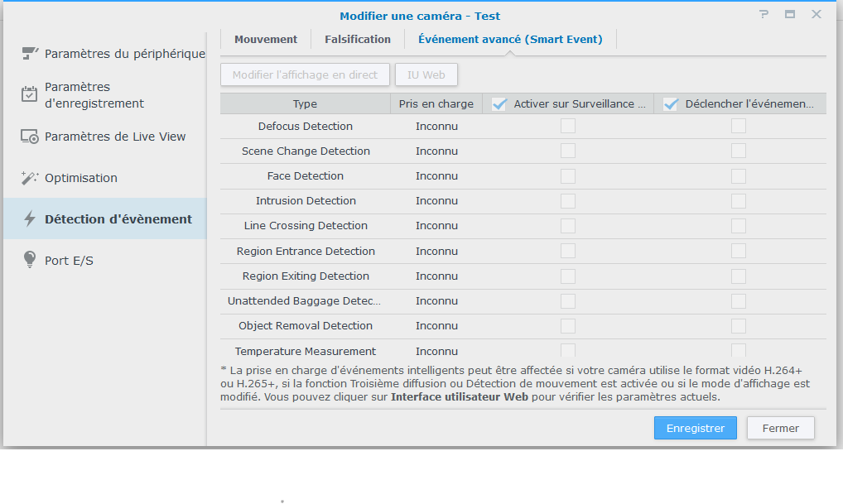Viewport: 843px width, 504px height.
Task: Click the device settings camera icon
Action: pyautogui.click(x=30, y=54)
